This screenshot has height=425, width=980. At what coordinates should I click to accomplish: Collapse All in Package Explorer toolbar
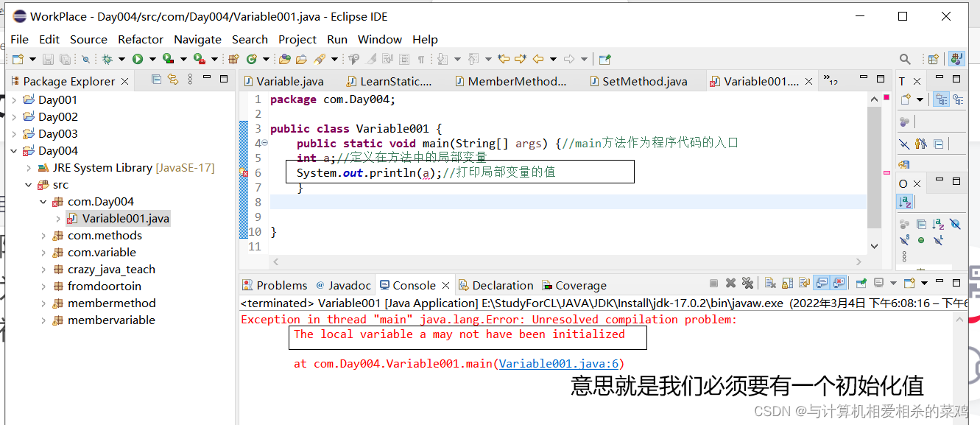click(156, 81)
